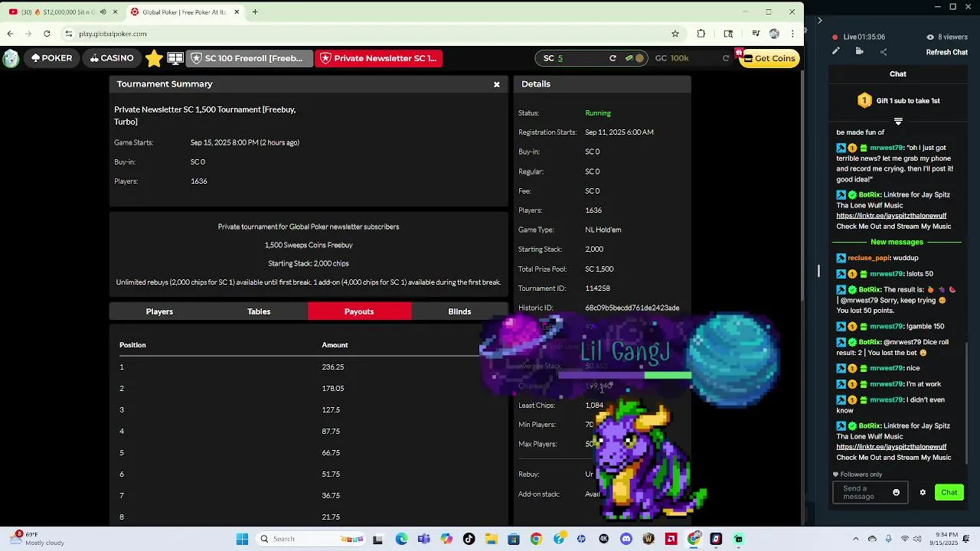980x551 pixels.
Task: Click recluse_papi username in chat
Action: (x=869, y=258)
